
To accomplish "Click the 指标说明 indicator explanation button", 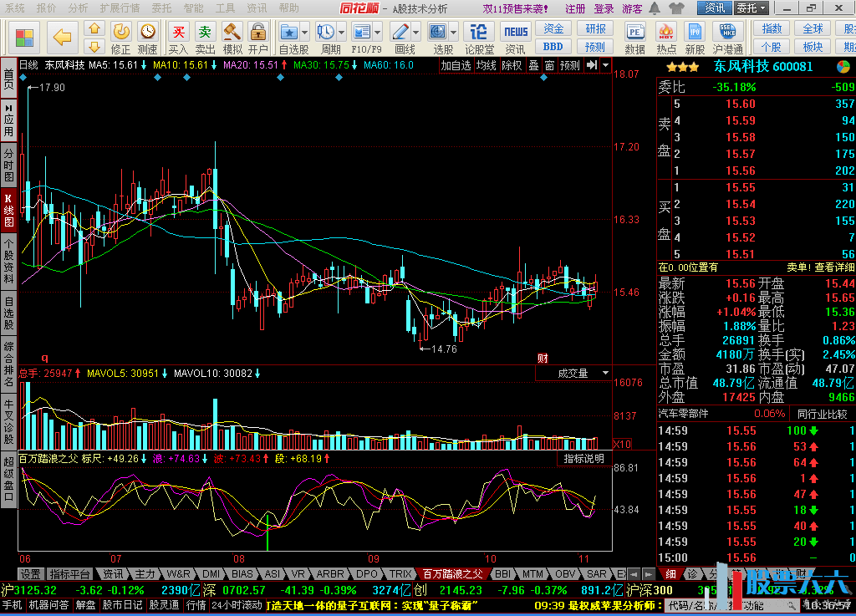I will pyautogui.click(x=583, y=459).
